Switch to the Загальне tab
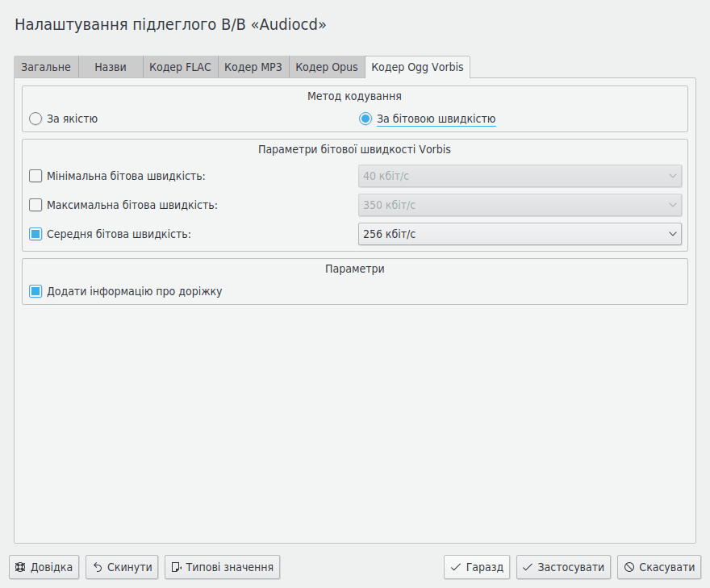The width and height of the screenshot is (710, 588). (x=46, y=67)
